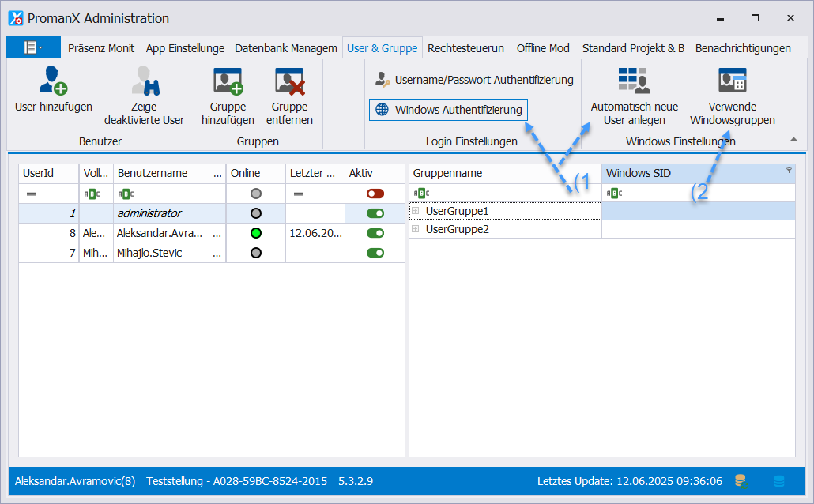Click the 12.06.20... last login cell

click(x=315, y=233)
